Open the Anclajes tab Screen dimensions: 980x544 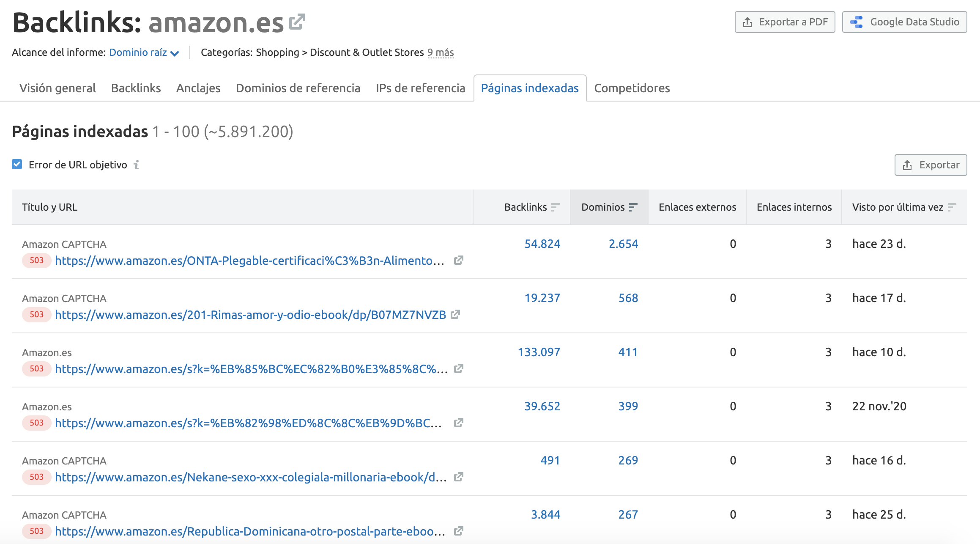pyautogui.click(x=198, y=88)
